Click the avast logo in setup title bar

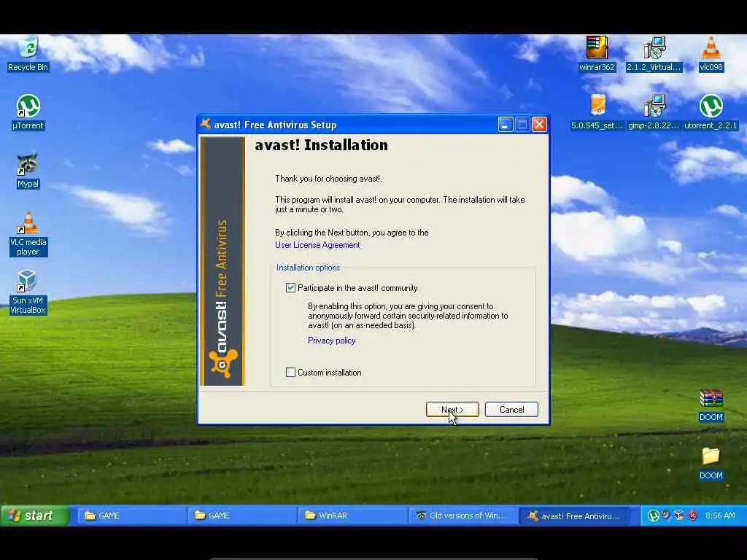[x=205, y=124]
